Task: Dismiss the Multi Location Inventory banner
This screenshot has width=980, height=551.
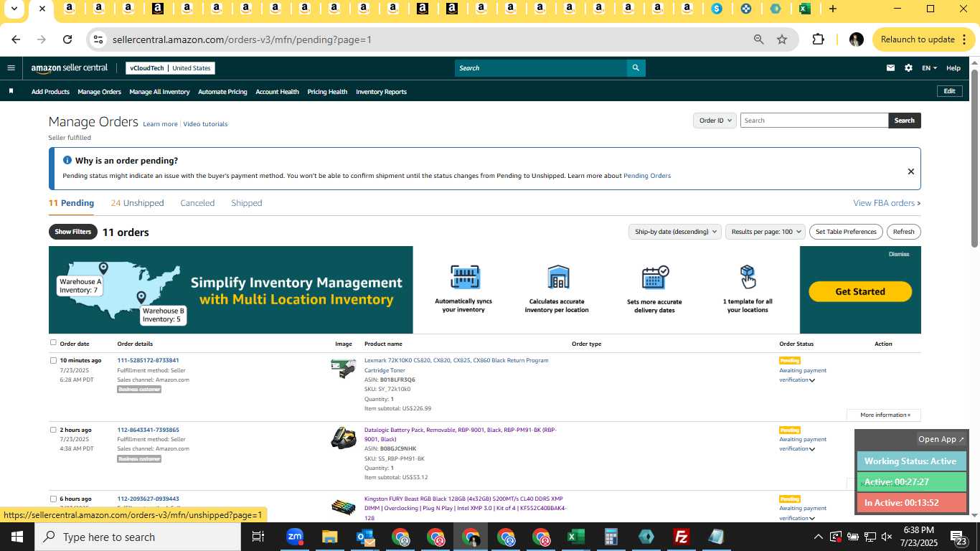Action: [899, 254]
